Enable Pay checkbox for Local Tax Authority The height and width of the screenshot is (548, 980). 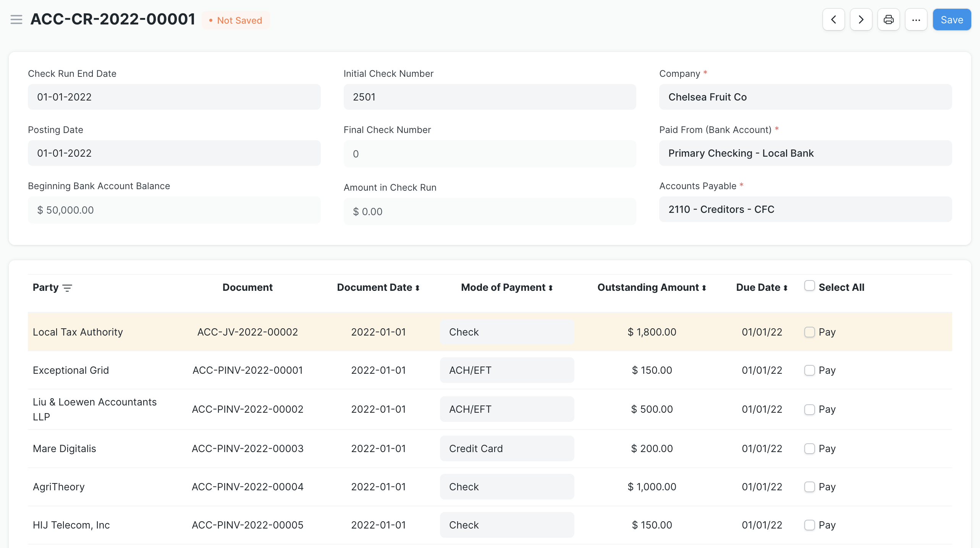pos(809,331)
